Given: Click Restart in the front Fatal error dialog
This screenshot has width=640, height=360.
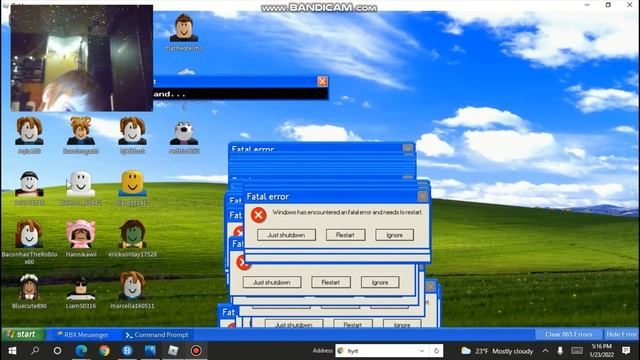Looking at the screenshot, I should (x=345, y=235).
